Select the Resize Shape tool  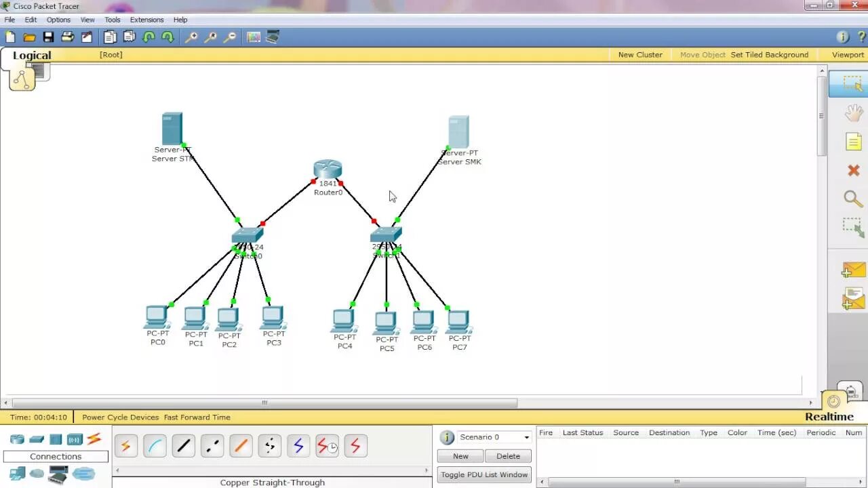pos(853,228)
